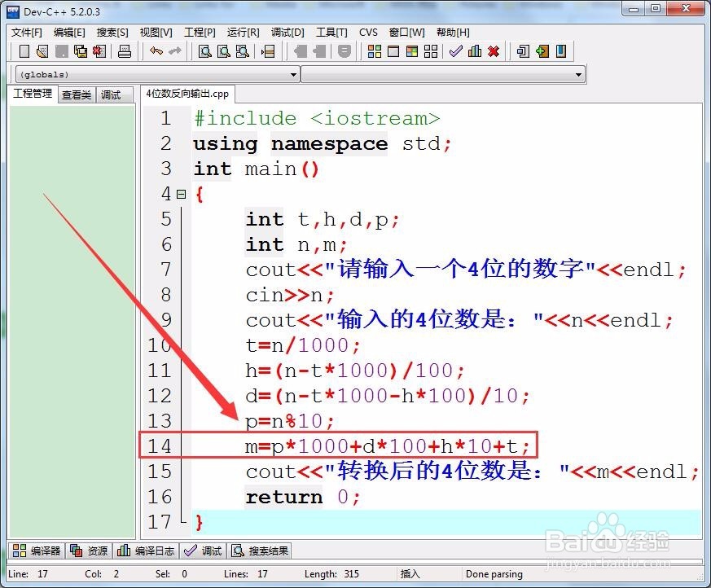711x588 pixels.
Task: Click the green plus bookmark icon
Action: (x=542, y=51)
